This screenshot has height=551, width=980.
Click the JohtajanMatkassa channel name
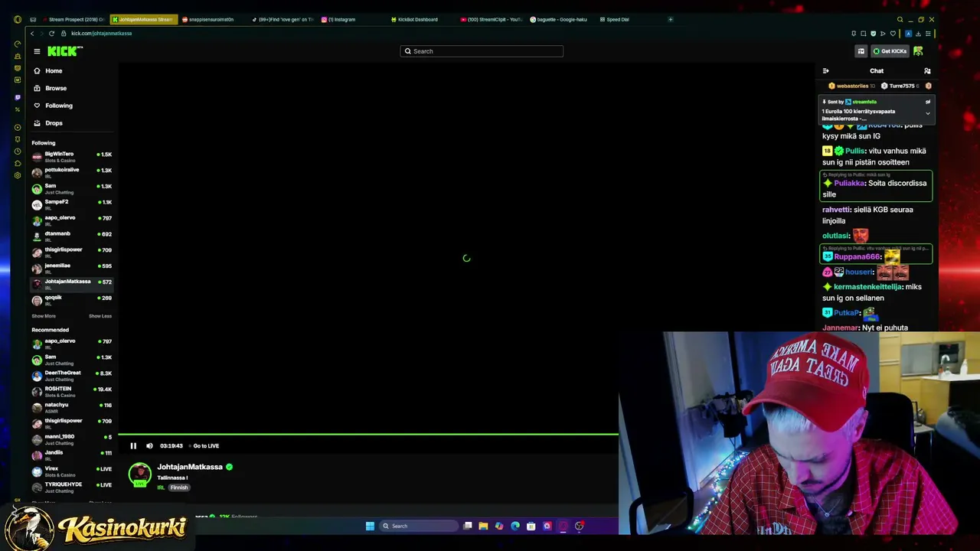190,467
